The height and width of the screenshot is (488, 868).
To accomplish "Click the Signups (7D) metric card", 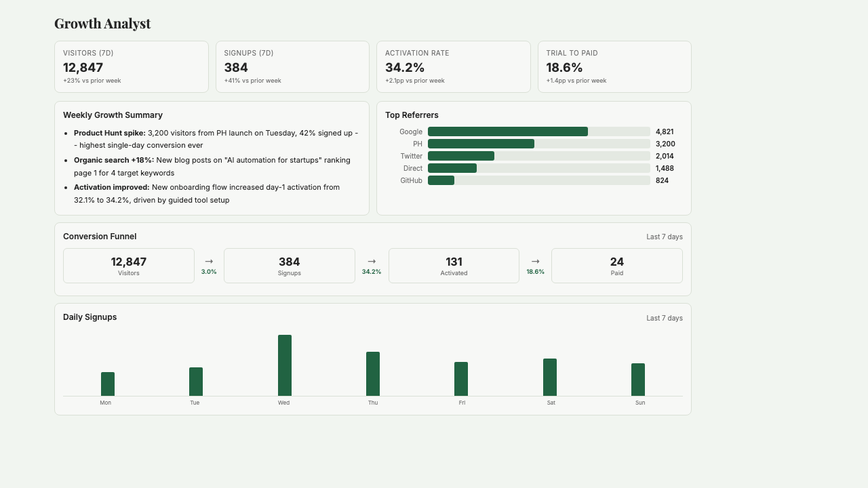I will (x=292, y=66).
